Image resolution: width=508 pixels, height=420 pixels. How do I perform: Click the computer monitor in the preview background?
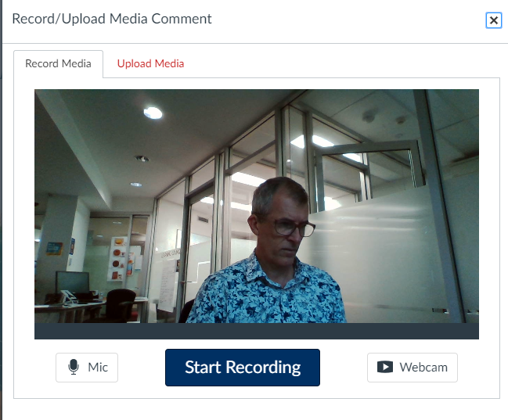72,282
